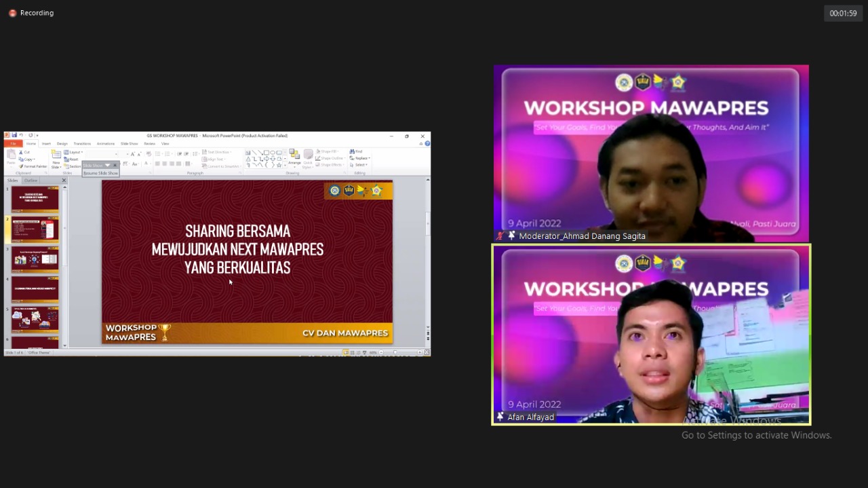Open the Arrange shapes tool

pos(294,156)
